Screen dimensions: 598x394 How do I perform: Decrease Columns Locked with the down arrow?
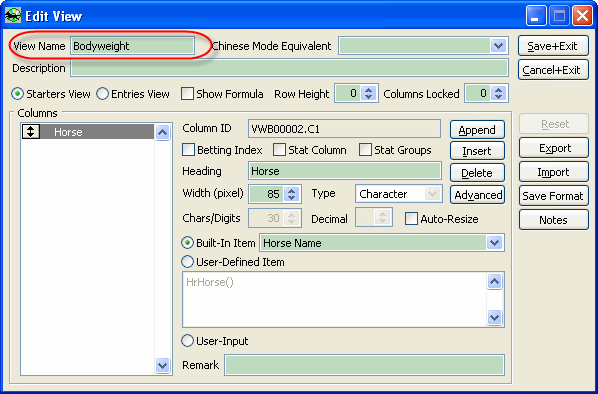tap(498, 97)
